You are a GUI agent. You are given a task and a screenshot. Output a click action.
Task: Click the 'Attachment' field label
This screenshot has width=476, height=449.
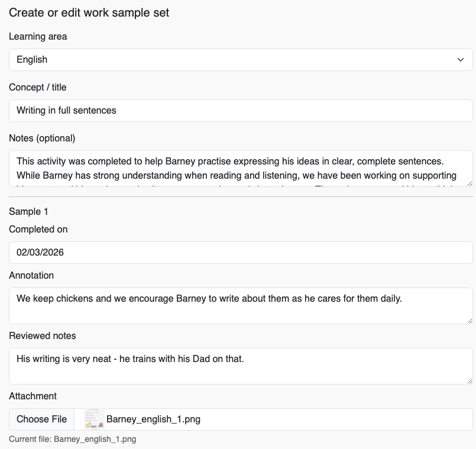[33, 396]
